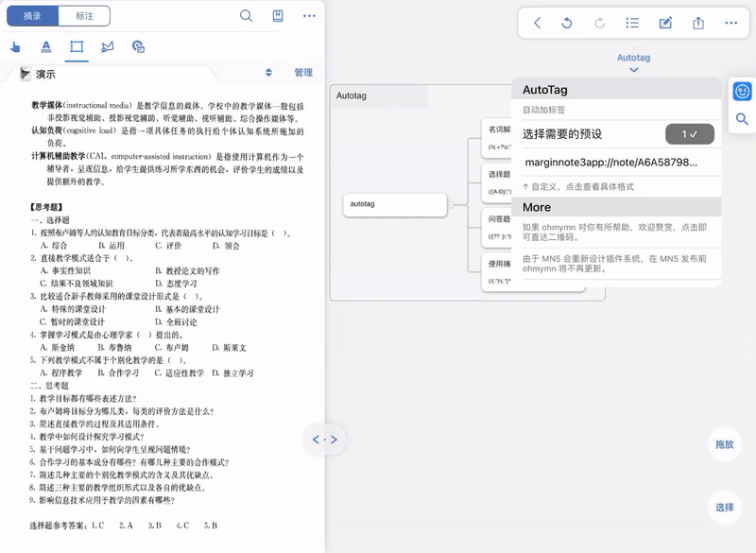This screenshot has height=553, width=756.
Task: Open the ohmymn plugin face icon
Action: 742,91
